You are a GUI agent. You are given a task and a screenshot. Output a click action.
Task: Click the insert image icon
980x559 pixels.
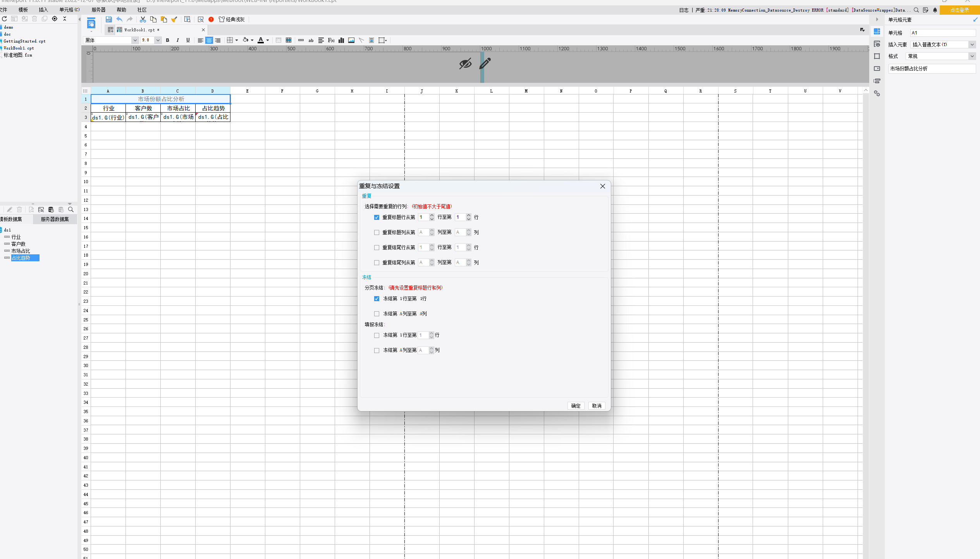(x=351, y=40)
